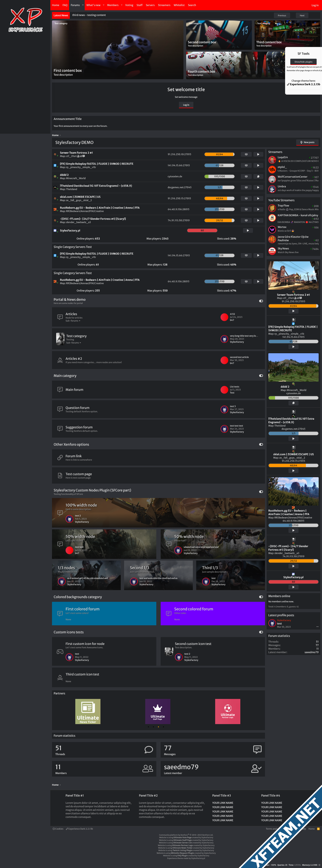Open the Home nav tab
322x868 pixels.
pyautogui.click(x=56, y=5)
